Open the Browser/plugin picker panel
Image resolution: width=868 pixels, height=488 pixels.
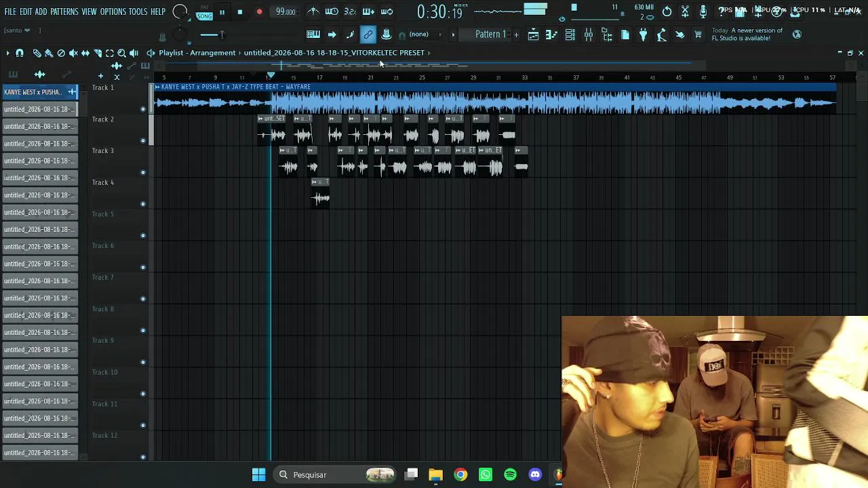(607, 35)
